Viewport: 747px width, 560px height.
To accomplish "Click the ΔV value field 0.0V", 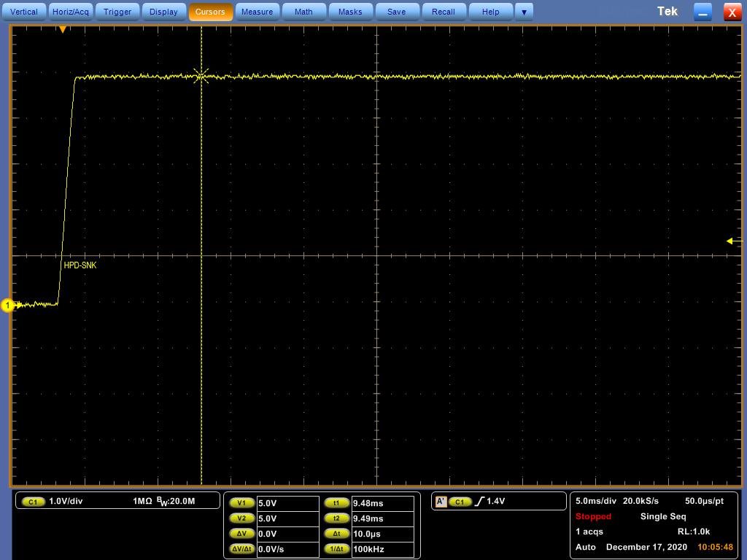I will 287,534.
